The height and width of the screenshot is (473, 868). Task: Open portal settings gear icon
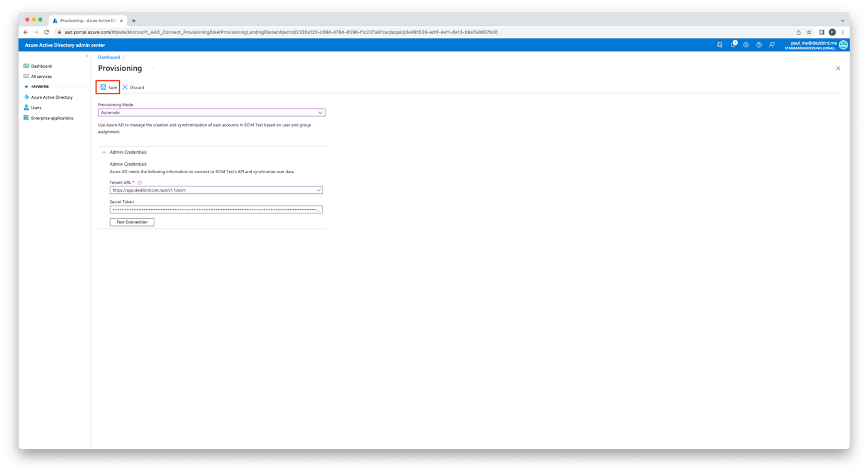746,45
